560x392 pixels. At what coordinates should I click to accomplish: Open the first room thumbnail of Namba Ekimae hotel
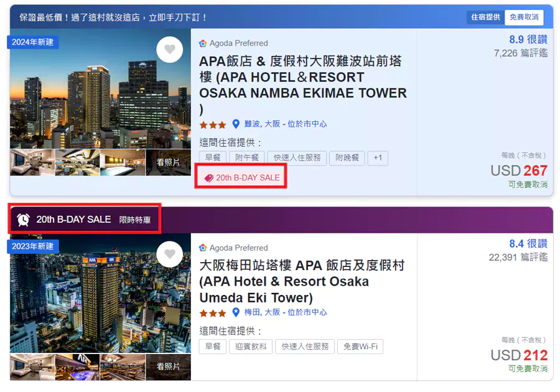tap(32, 162)
